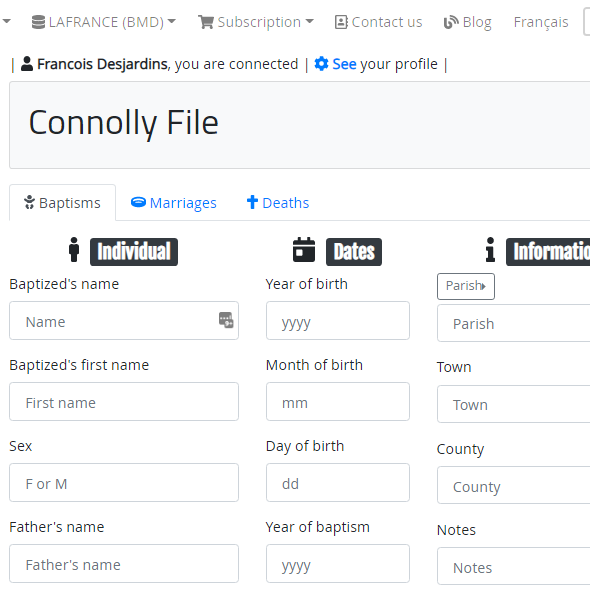Focus the Baptized's first name field

[x=124, y=401]
